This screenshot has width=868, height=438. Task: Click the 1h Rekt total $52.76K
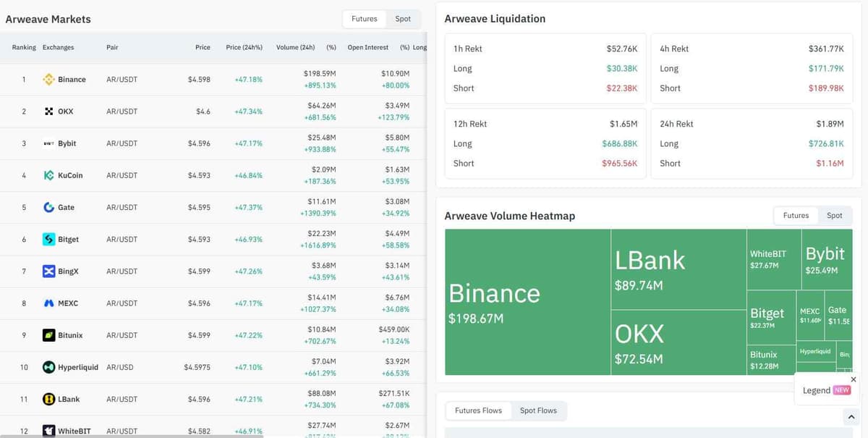coord(621,49)
